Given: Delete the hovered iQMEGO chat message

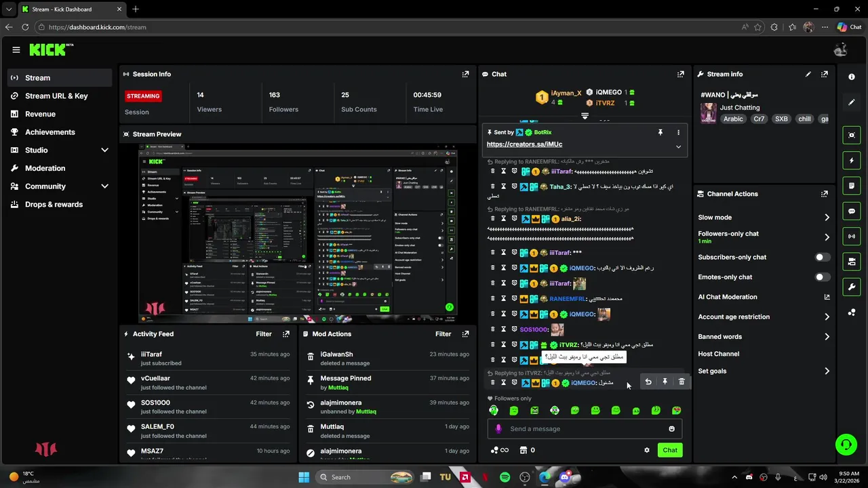Looking at the screenshot, I should pos(682,382).
